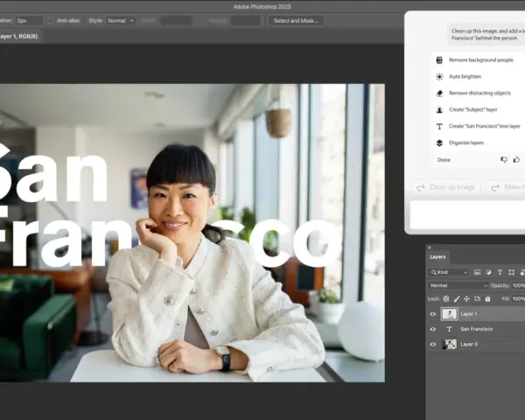Image resolution: width=525 pixels, height=420 pixels.
Task: Open the Style dropdown set to Normal
Action: (121, 21)
